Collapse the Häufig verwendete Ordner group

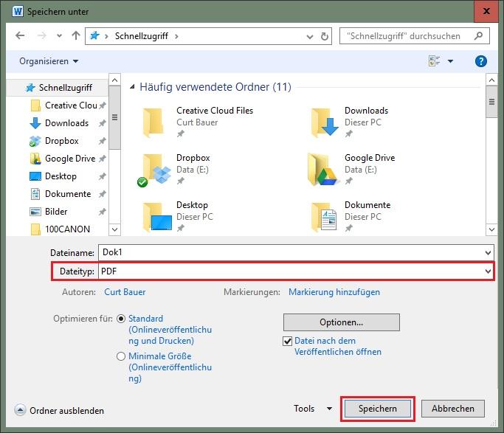click(x=133, y=87)
